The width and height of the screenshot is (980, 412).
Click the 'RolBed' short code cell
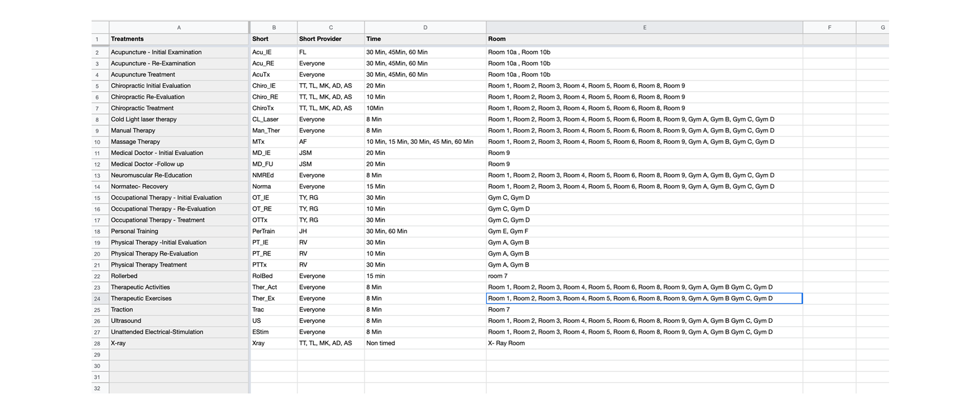[x=274, y=276]
